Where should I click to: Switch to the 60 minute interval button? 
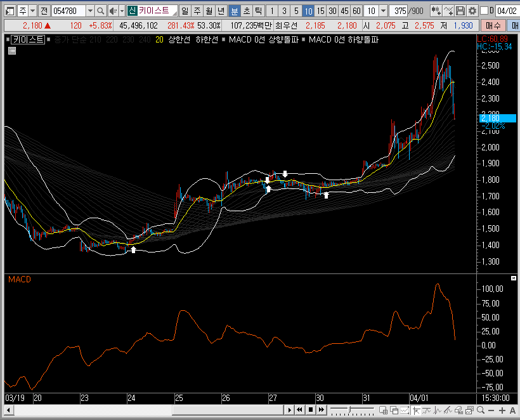356,11
